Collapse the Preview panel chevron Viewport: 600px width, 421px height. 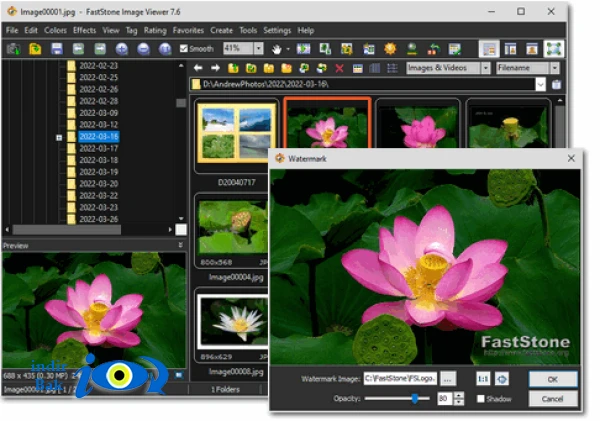click(x=181, y=245)
